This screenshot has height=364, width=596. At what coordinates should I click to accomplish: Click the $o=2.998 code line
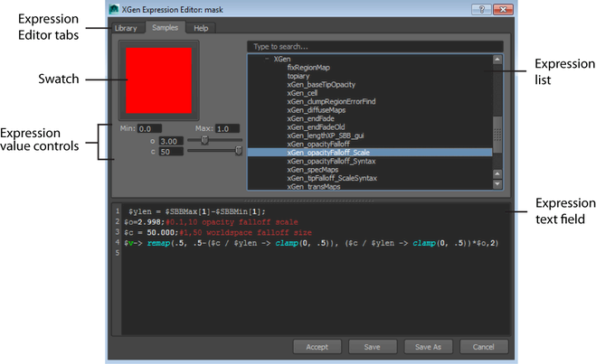point(211,222)
